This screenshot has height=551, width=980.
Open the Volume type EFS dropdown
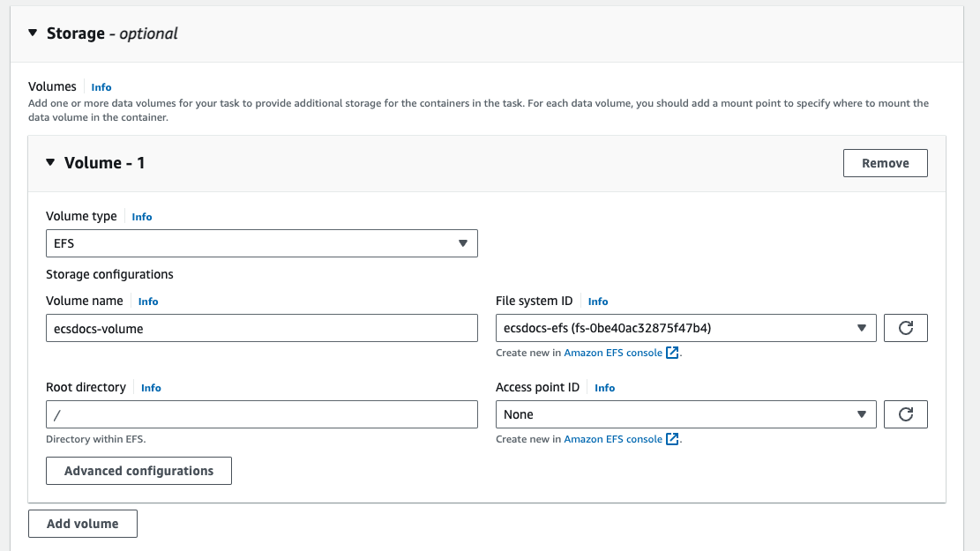click(x=261, y=243)
